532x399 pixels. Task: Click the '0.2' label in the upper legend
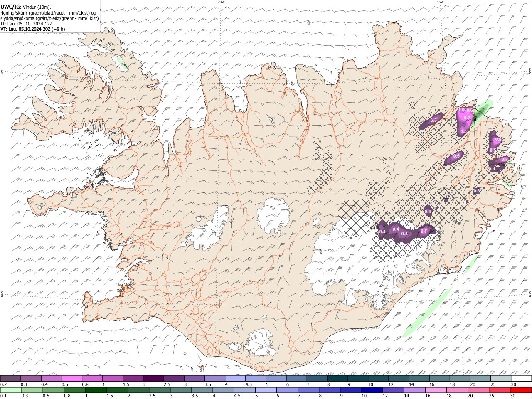pos(4,384)
